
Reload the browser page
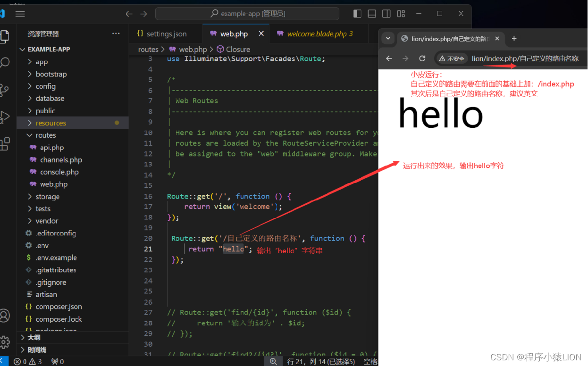(421, 58)
